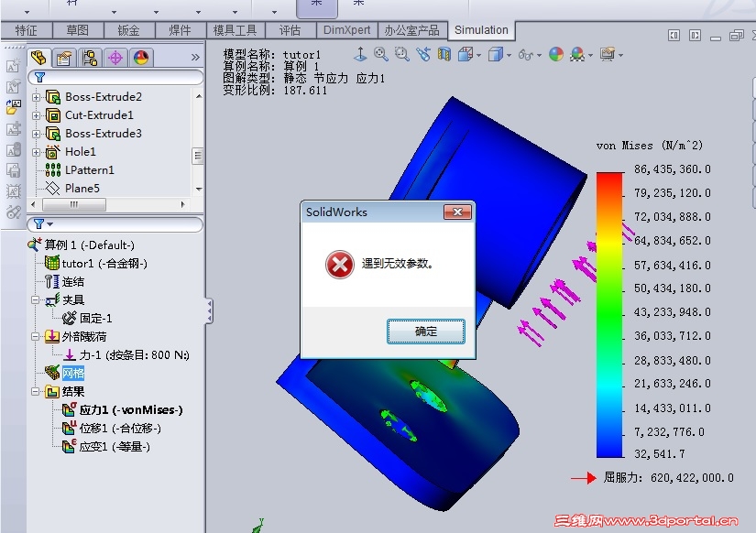
Task: Click the 确定 button in the dialog
Action: pos(426,332)
